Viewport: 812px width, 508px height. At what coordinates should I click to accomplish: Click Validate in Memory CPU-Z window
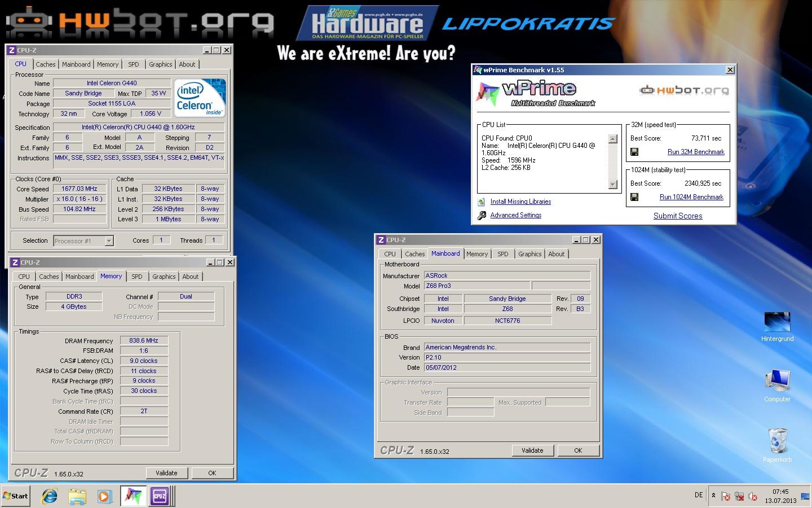(x=166, y=473)
